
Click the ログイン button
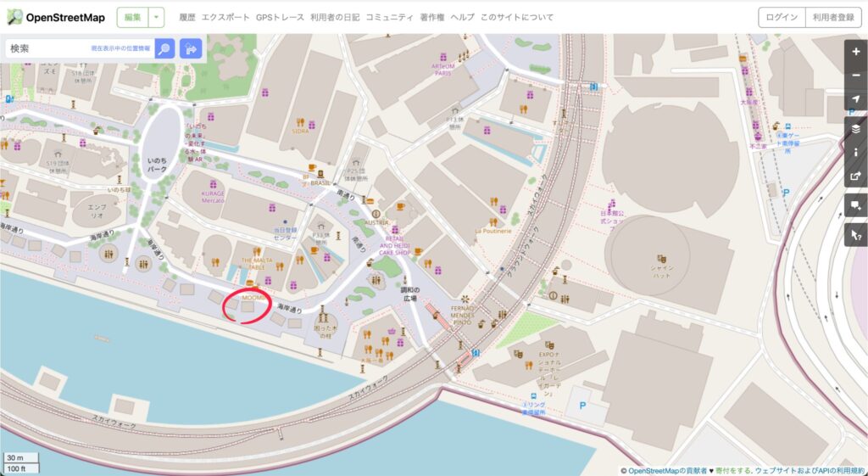[x=782, y=17]
